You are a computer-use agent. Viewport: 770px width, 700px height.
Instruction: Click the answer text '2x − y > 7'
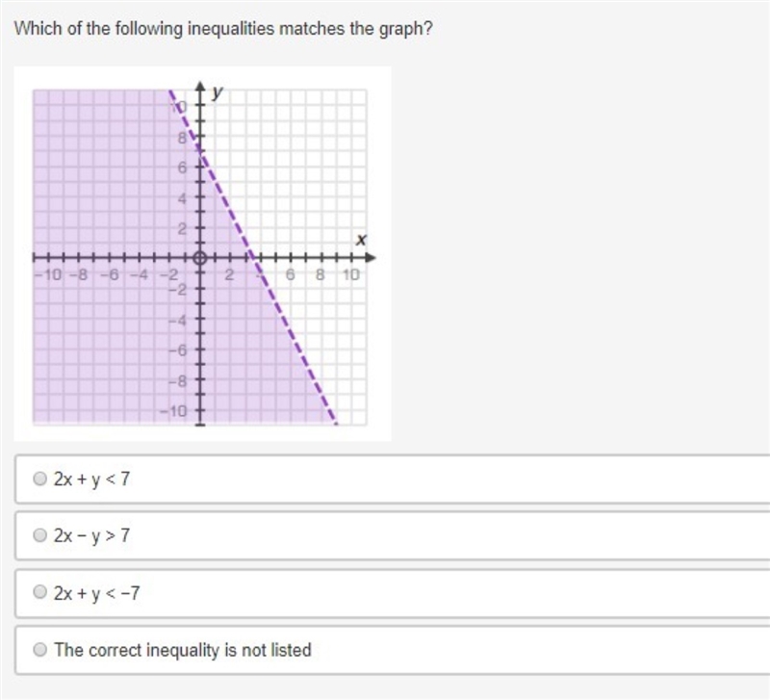click(x=91, y=535)
